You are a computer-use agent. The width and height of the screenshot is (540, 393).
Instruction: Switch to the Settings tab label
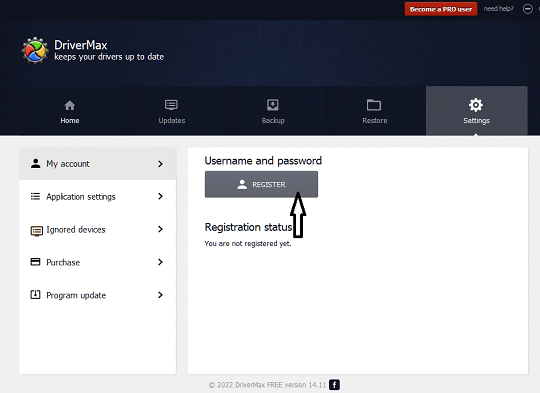point(476,121)
